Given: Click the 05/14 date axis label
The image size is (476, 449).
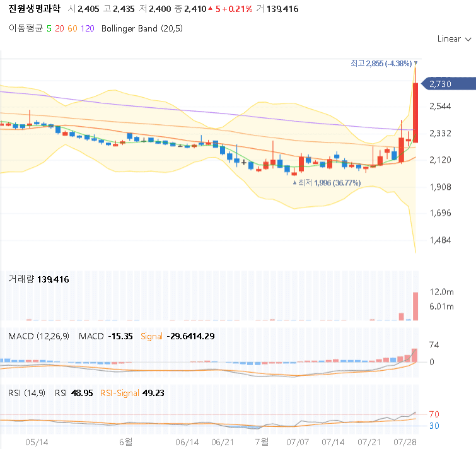Looking at the screenshot, I should [x=37, y=442].
